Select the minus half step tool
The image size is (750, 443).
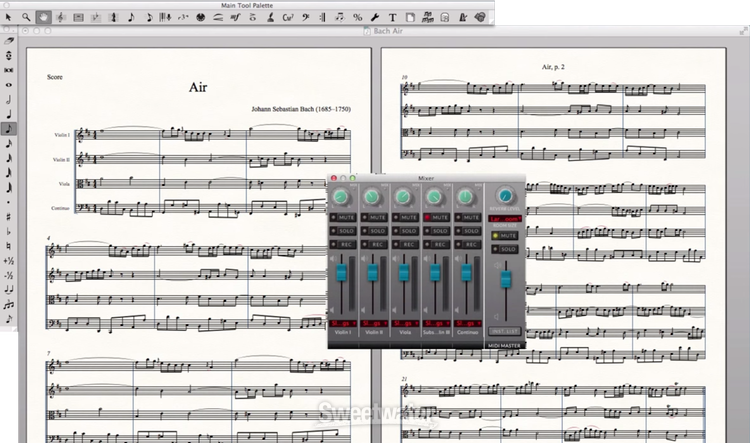point(9,276)
